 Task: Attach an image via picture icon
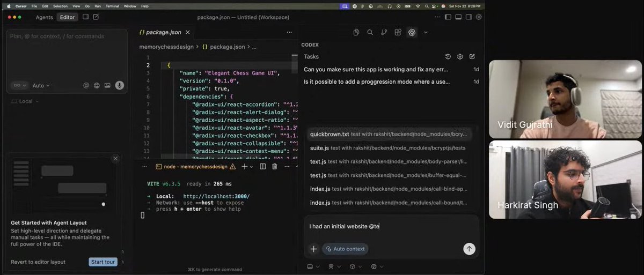click(x=107, y=85)
